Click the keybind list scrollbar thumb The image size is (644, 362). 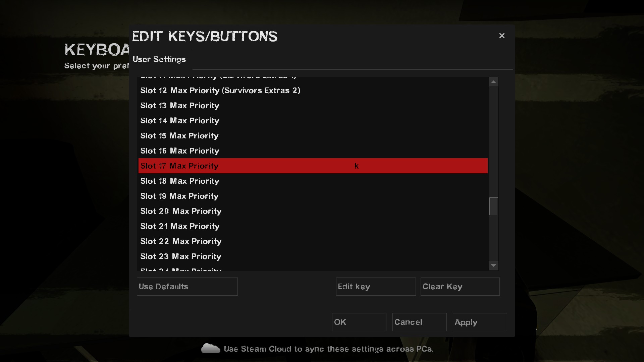[x=493, y=206]
